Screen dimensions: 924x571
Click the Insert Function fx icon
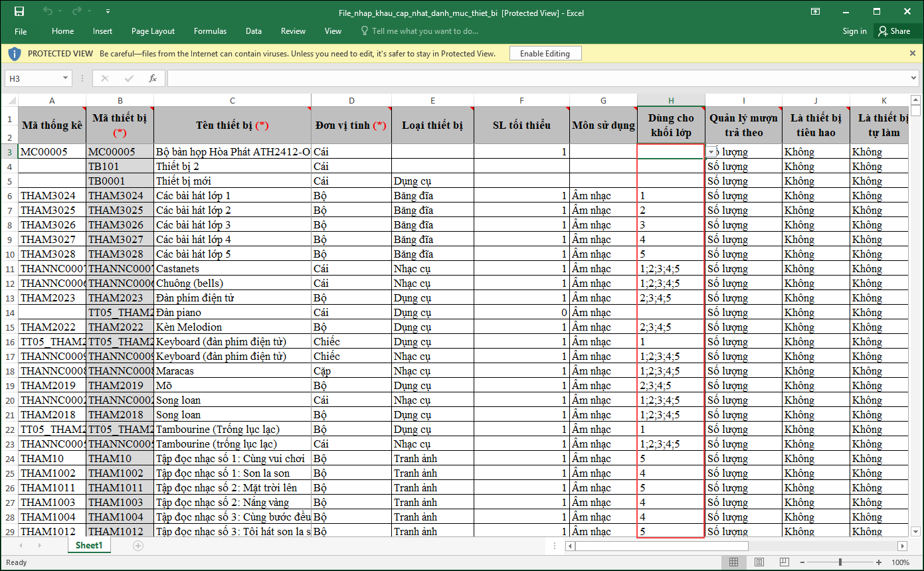click(x=152, y=78)
